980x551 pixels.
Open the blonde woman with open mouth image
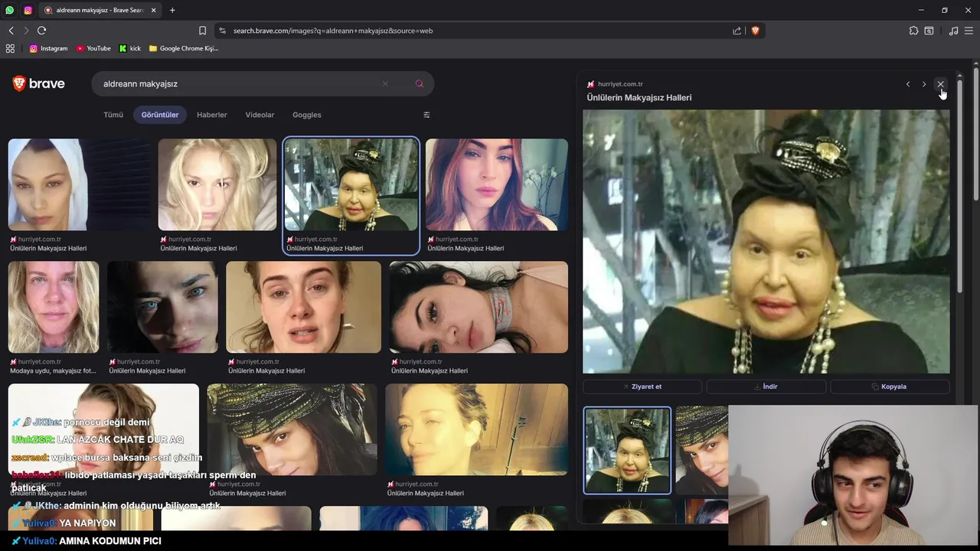tap(303, 307)
